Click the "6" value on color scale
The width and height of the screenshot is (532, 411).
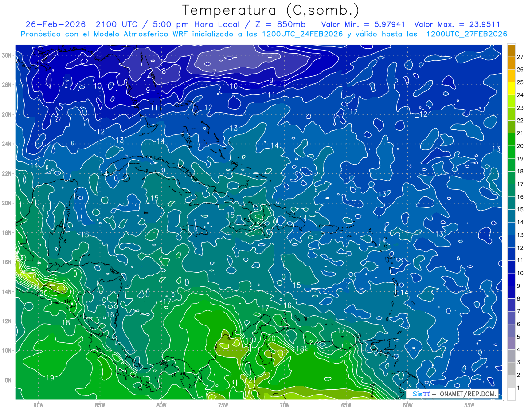518,324
